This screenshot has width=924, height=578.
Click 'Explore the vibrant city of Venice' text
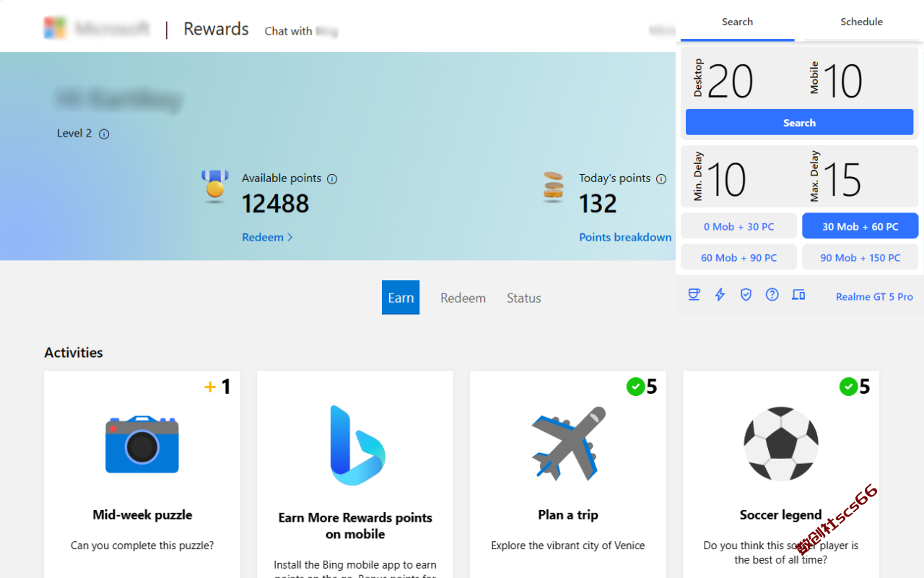pyautogui.click(x=568, y=545)
